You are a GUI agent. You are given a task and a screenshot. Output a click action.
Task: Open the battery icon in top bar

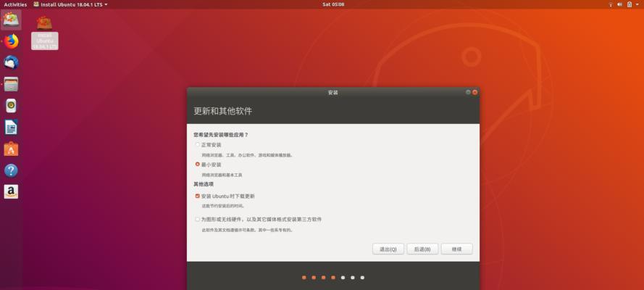tap(630, 4)
